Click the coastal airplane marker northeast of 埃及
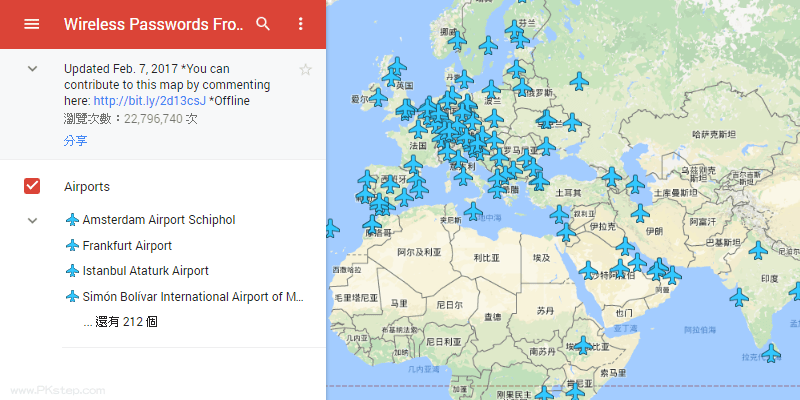The width and height of the screenshot is (800, 400). [x=566, y=233]
